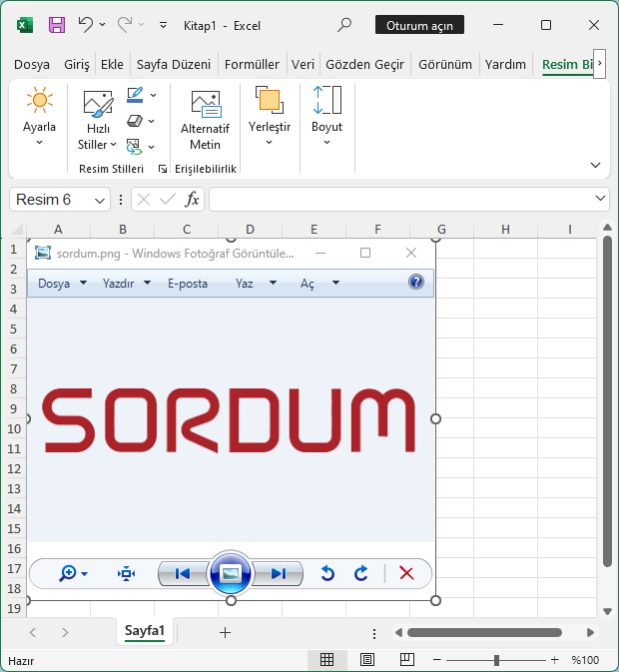Switch to the Görünüm tab

coord(445,64)
